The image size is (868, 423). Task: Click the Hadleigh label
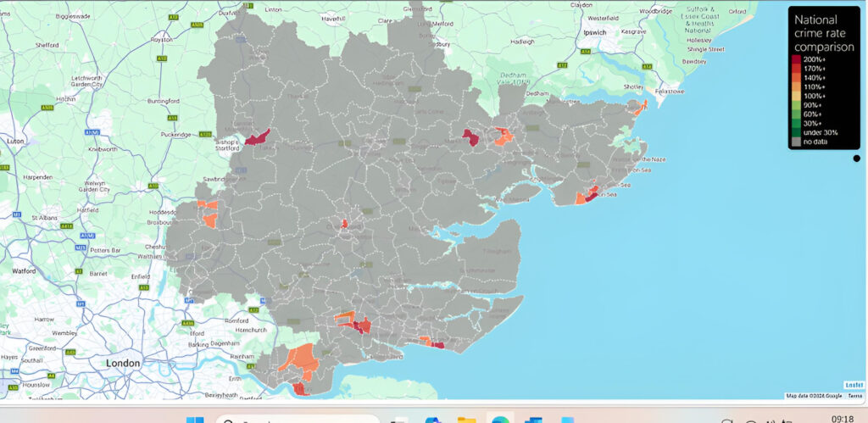tap(522, 42)
